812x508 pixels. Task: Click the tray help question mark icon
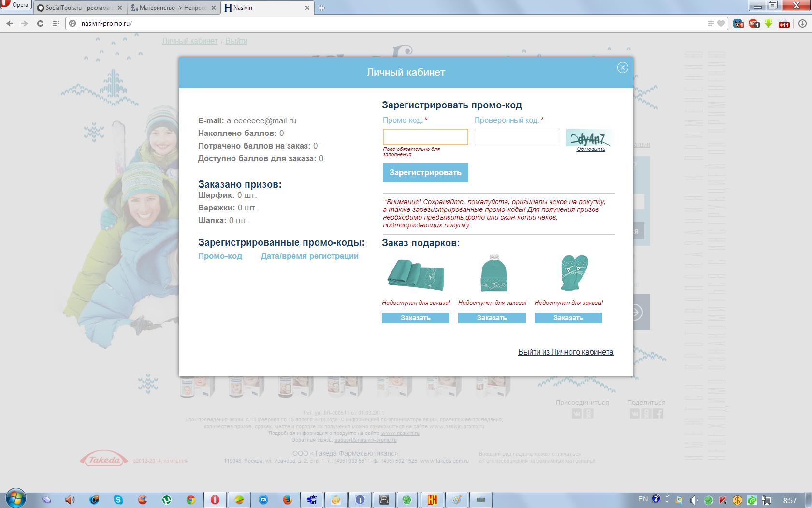[x=656, y=499]
